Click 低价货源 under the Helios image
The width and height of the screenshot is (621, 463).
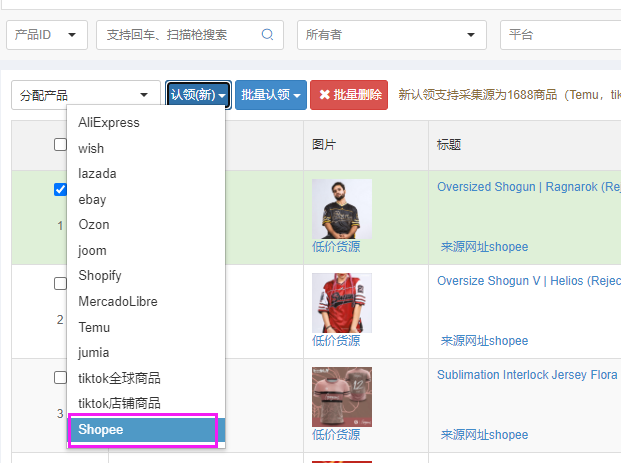point(336,341)
